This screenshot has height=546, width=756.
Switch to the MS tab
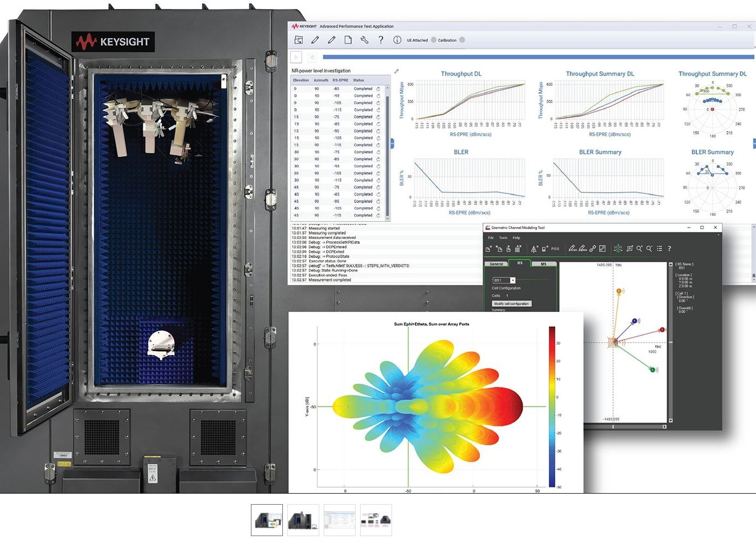pyautogui.click(x=544, y=264)
